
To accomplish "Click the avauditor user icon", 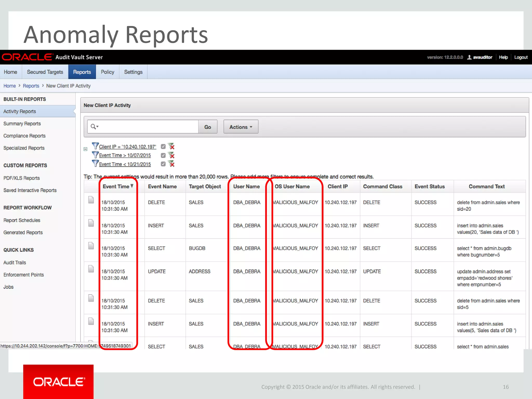I will (x=469, y=57).
